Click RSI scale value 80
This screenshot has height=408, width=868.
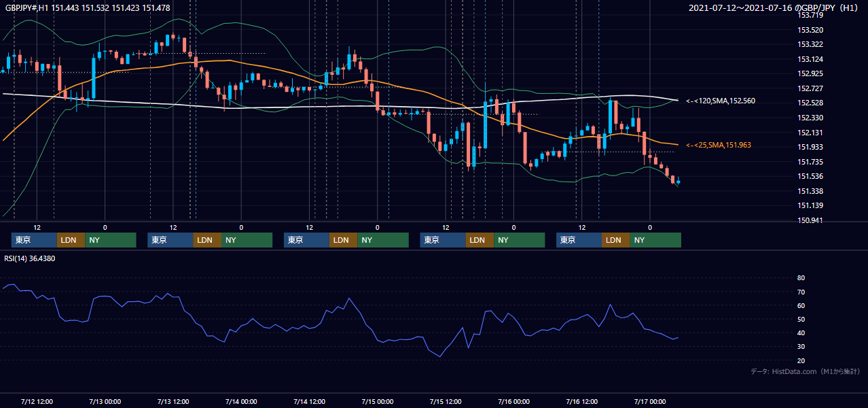click(801, 278)
